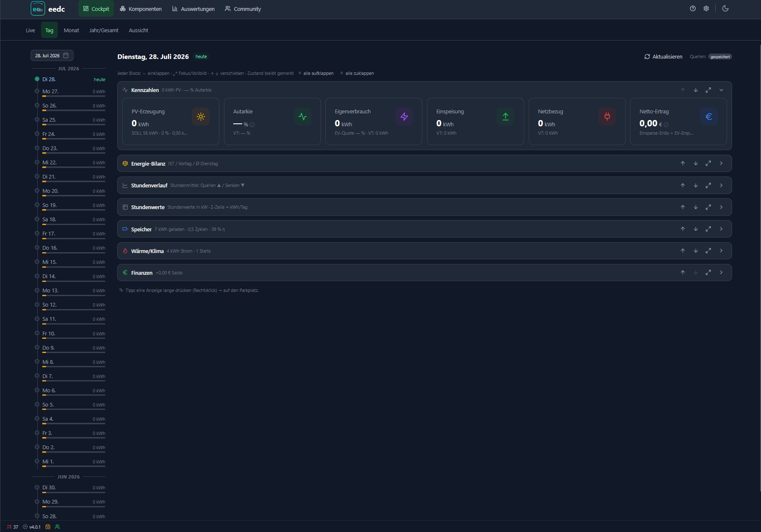Expand the Wärme/Klima block chevron

click(x=721, y=251)
